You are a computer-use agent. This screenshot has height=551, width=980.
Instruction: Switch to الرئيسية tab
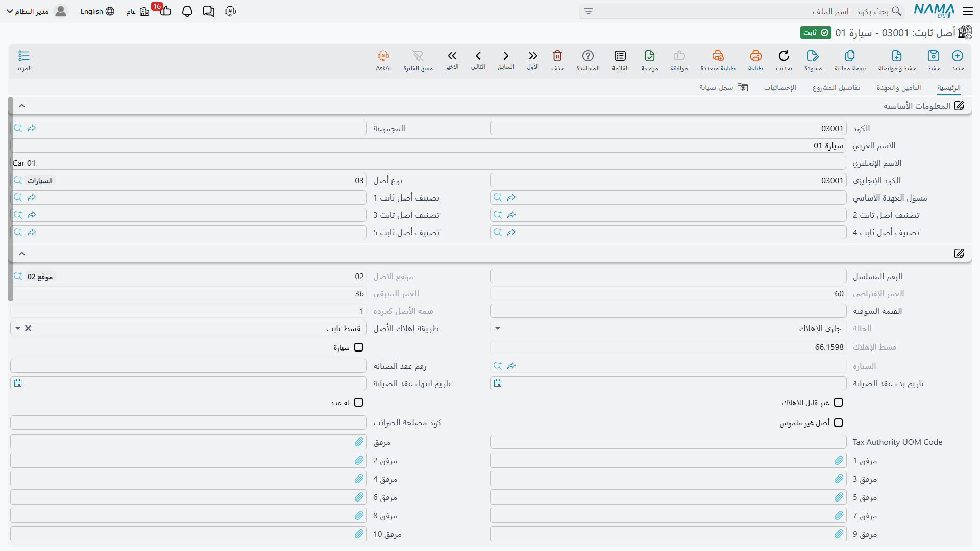point(949,88)
